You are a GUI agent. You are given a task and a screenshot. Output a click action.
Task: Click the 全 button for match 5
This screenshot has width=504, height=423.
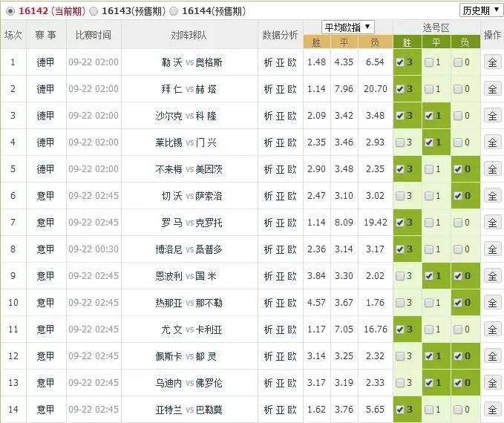pyautogui.click(x=492, y=169)
